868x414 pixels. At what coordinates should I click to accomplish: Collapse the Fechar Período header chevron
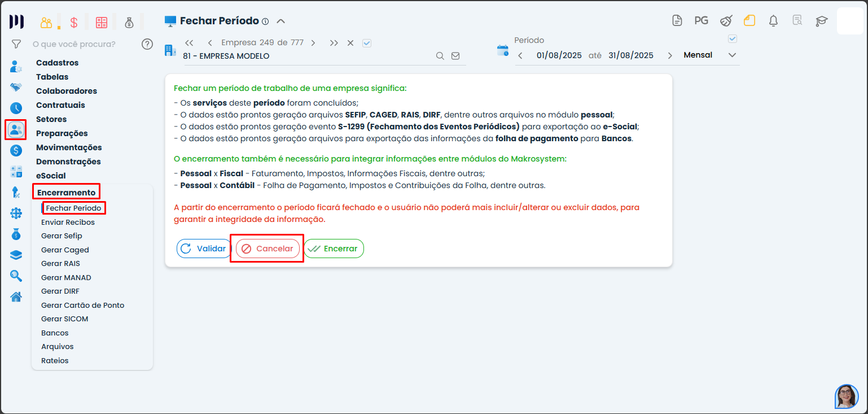pos(281,21)
